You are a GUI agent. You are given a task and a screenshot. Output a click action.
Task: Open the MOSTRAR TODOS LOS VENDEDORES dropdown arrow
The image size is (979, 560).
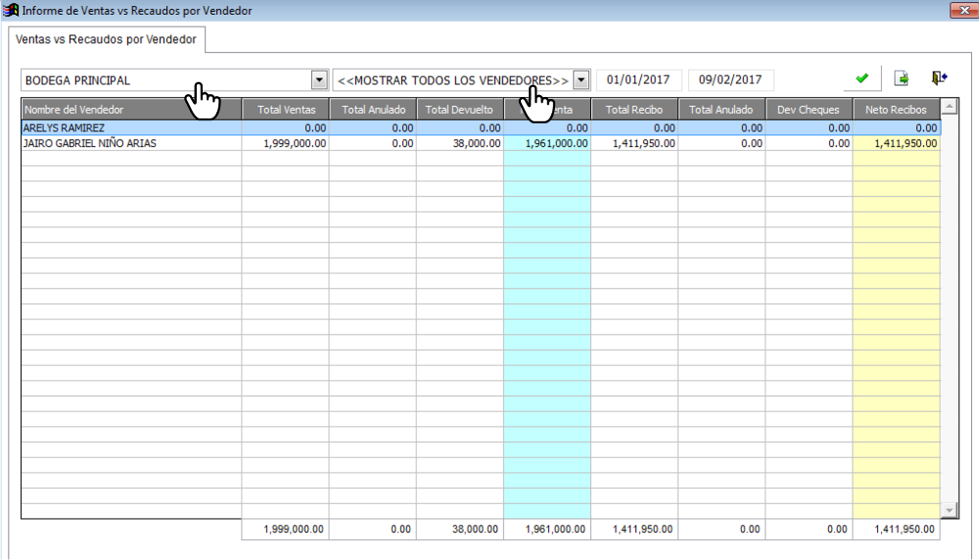pos(581,80)
